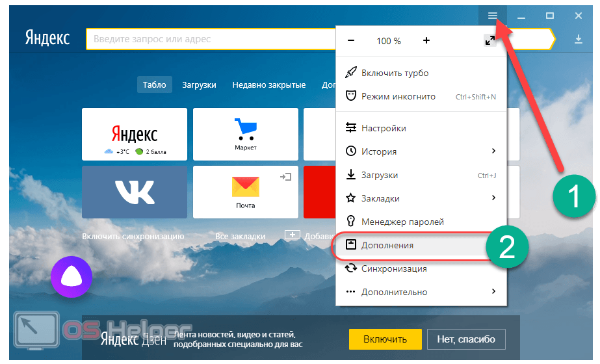Select Включить турбо menu entry
The image size is (600, 364).
click(421, 73)
